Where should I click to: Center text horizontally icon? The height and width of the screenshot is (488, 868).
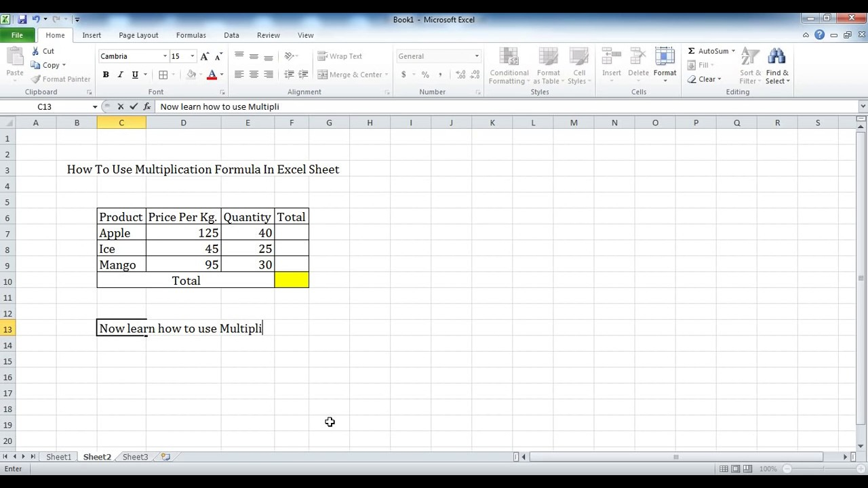254,75
